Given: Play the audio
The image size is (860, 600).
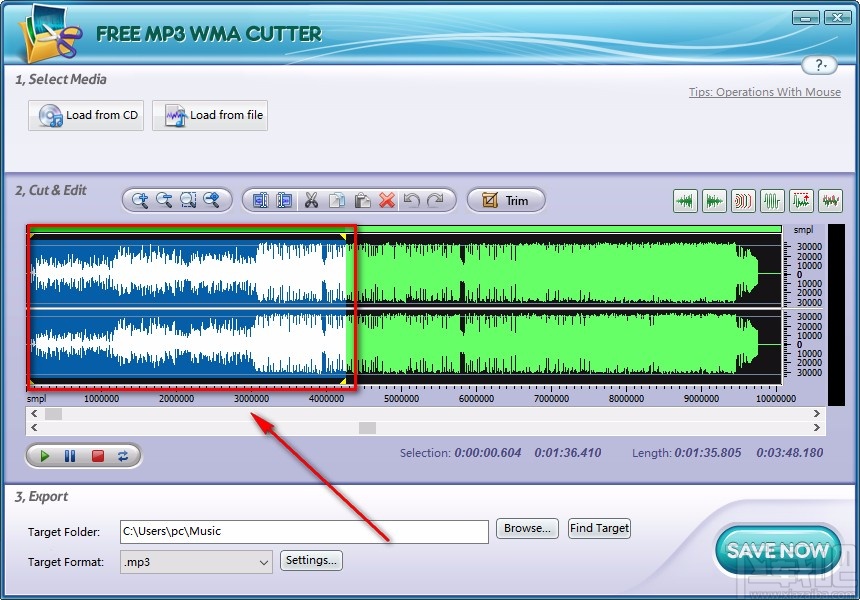Looking at the screenshot, I should point(45,456).
